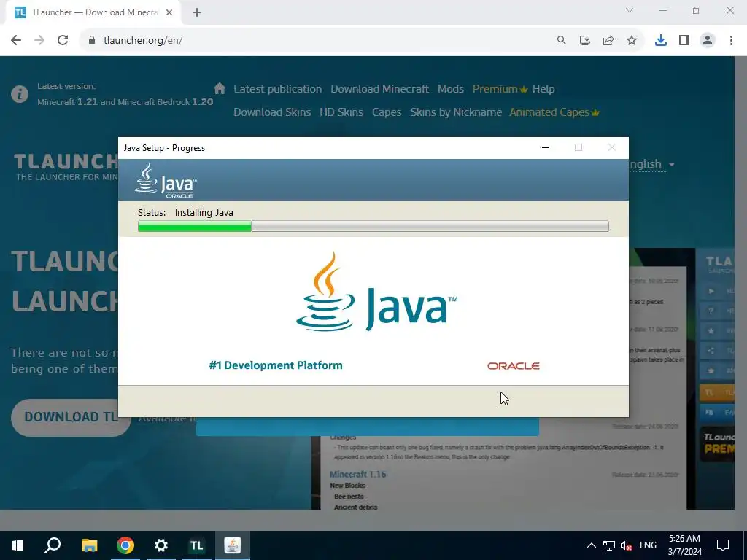Open Settings gear in taskbar

(x=161, y=545)
